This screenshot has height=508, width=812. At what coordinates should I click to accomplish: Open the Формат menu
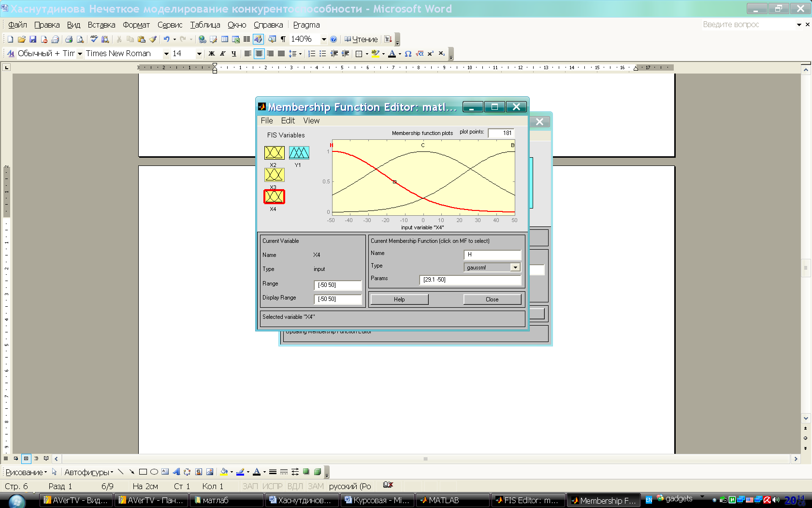pos(136,25)
